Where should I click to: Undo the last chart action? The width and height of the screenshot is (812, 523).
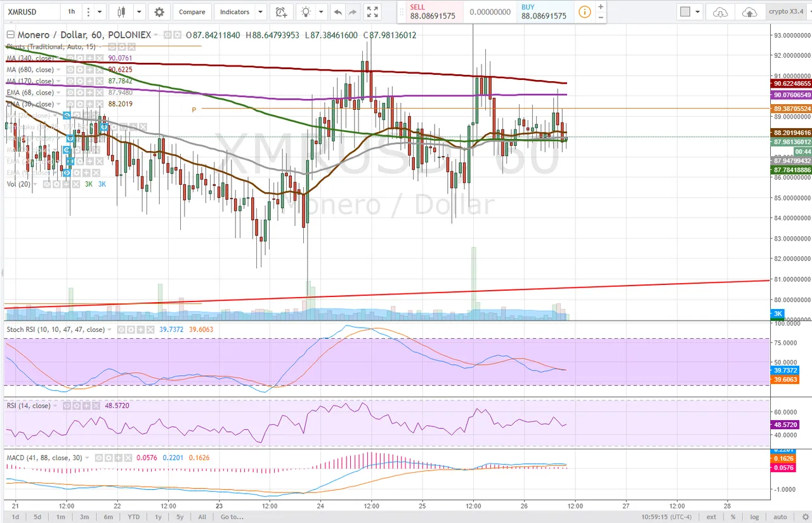click(x=337, y=12)
